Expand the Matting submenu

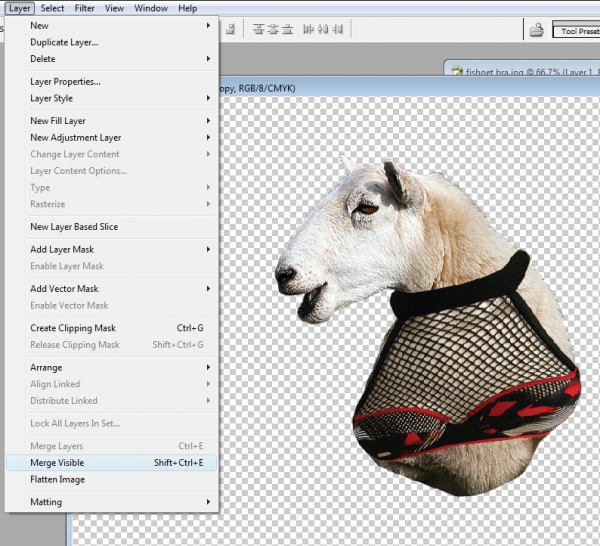tap(112, 502)
